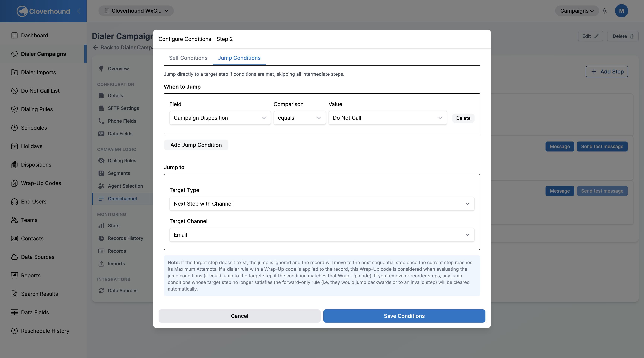Open the Target Channel dropdown showing Email
The image size is (644, 358).
[x=322, y=235]
